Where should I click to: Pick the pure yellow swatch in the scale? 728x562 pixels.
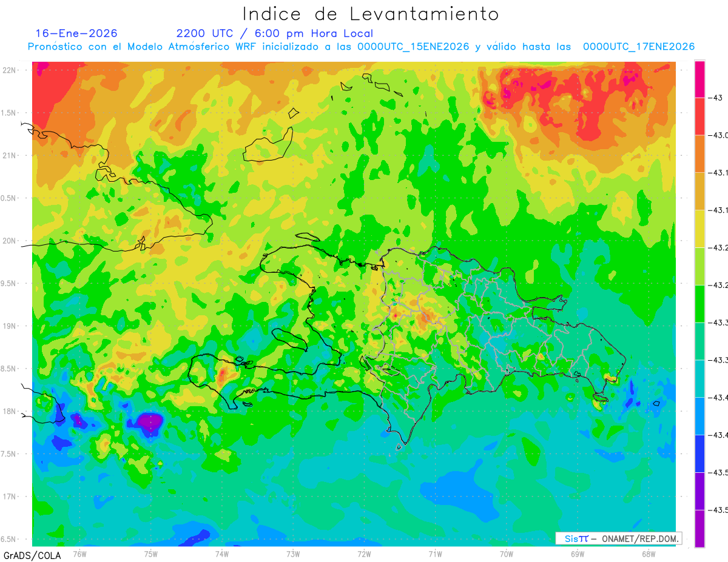[x=699, y=229]
